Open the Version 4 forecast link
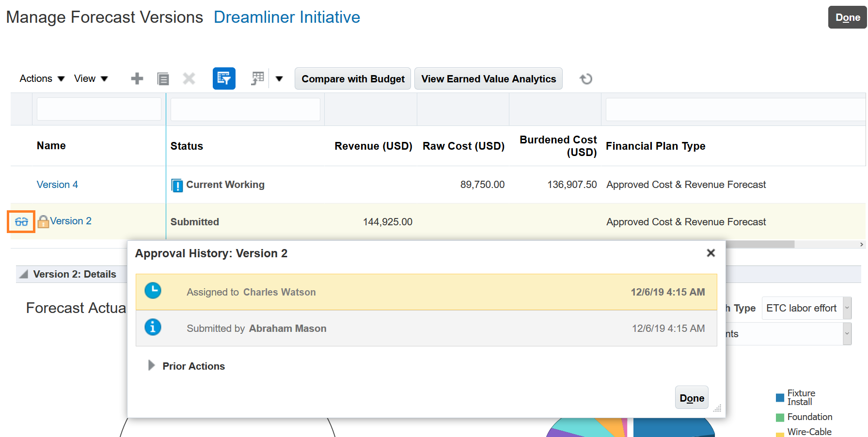This screenshot has width=868, height=437. click(x=57, y=185)
